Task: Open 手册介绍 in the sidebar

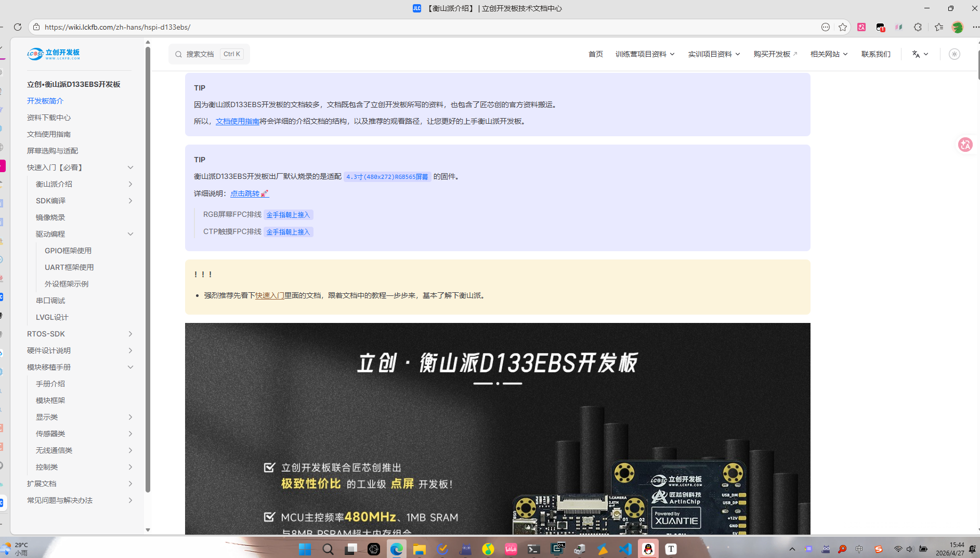Action: pyautogui.click(x=50, y=384)
